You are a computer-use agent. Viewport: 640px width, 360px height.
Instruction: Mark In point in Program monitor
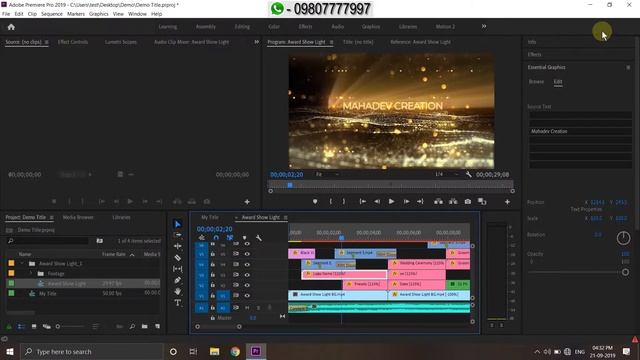click(x=331, y=202)
